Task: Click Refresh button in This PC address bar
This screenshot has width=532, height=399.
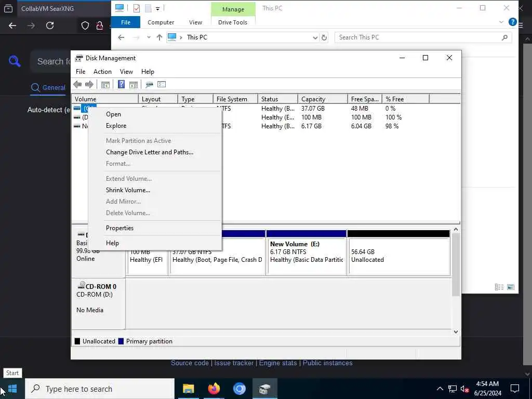Action: (x=324, y=37)
